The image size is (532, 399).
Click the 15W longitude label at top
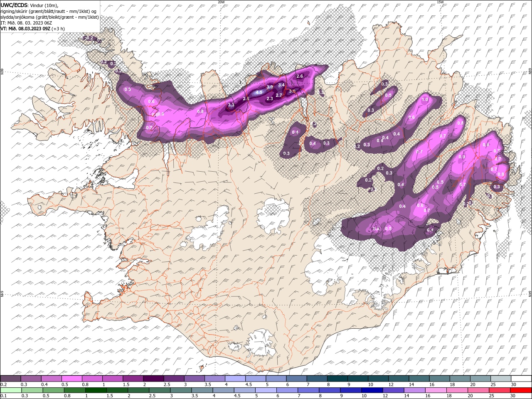[441, 2]
